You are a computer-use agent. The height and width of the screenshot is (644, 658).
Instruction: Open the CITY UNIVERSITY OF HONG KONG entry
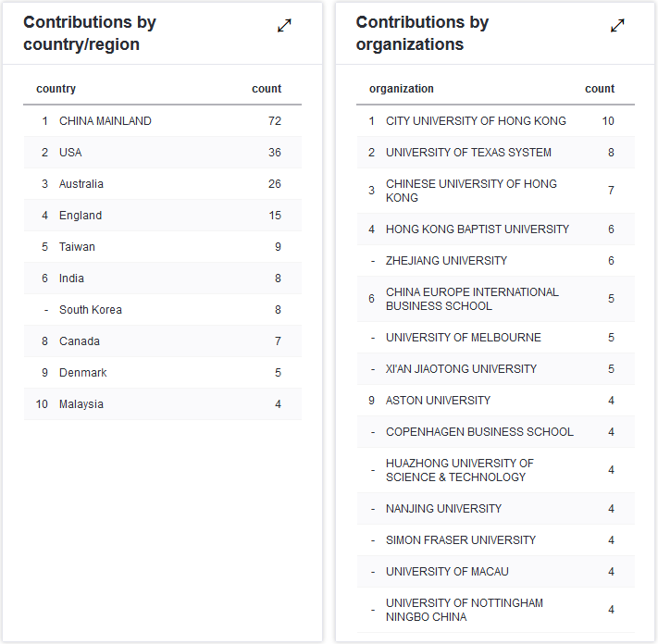pos(476,121)
